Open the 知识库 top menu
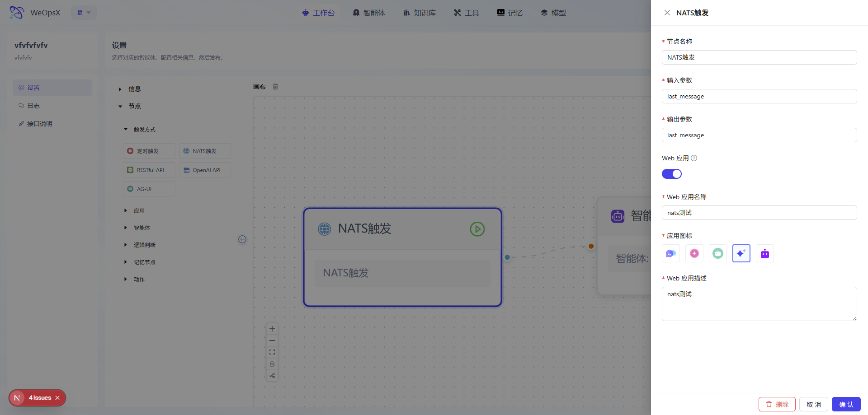Image resolution: width=868 pixels, height=415 pixels. coord(420,13)
